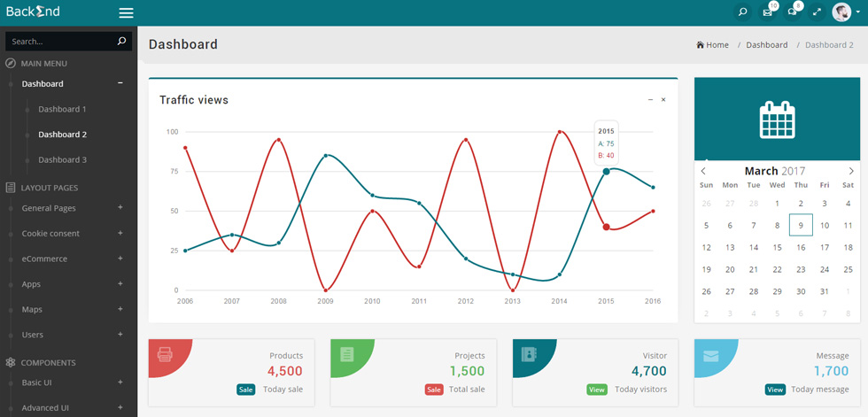Open the chat messages bubble icon

pyautogui.click(x=792, y=12)
